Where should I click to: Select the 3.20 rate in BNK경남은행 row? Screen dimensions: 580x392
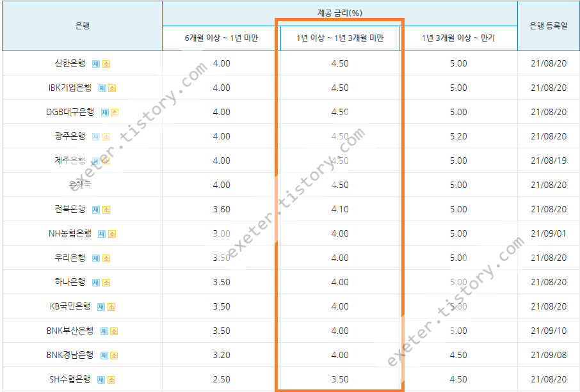pyautogui.click(x=222, y=355)
